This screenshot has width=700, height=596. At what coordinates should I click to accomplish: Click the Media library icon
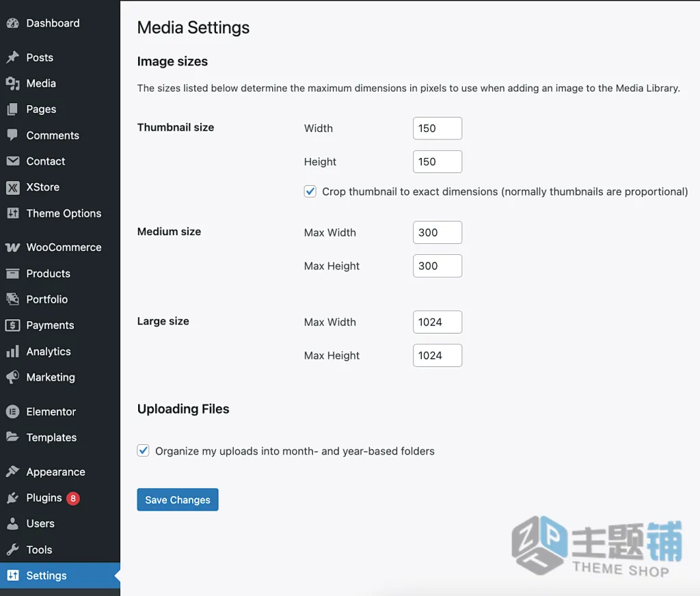click(13, 83)
